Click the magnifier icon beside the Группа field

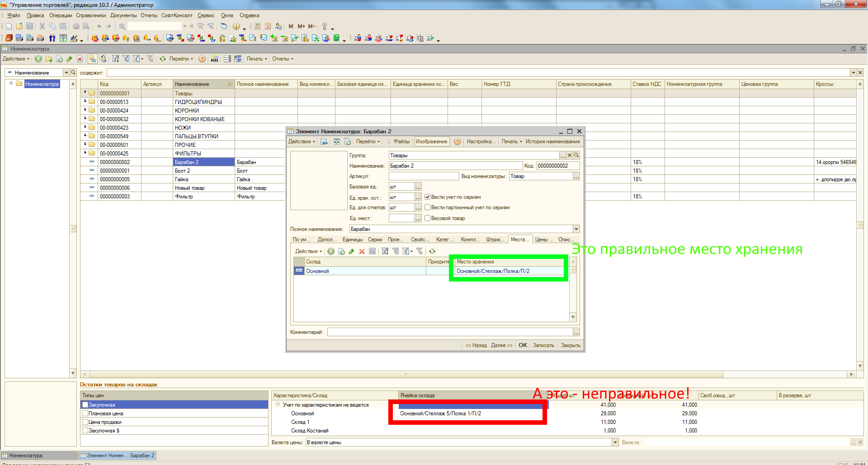(576, 155)
